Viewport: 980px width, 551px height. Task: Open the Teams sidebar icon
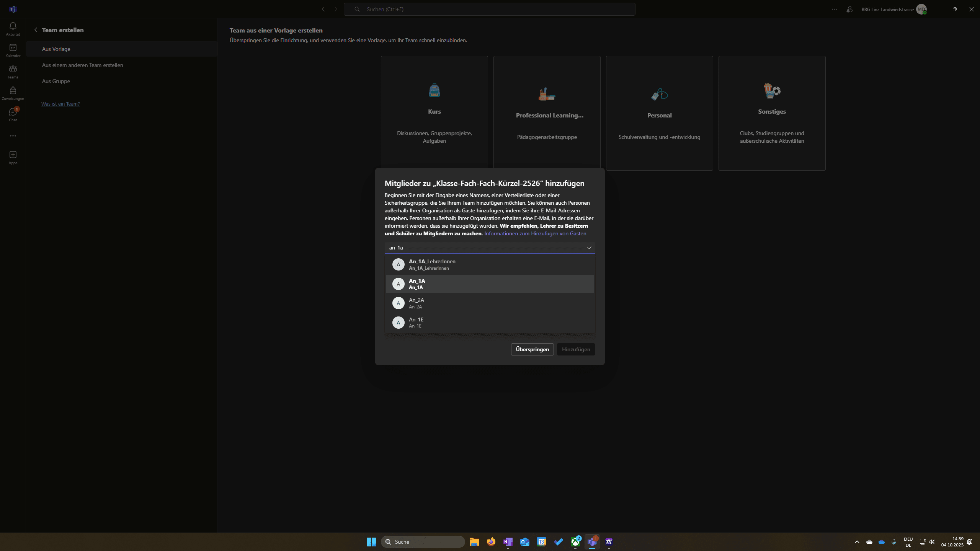[13, 72]
